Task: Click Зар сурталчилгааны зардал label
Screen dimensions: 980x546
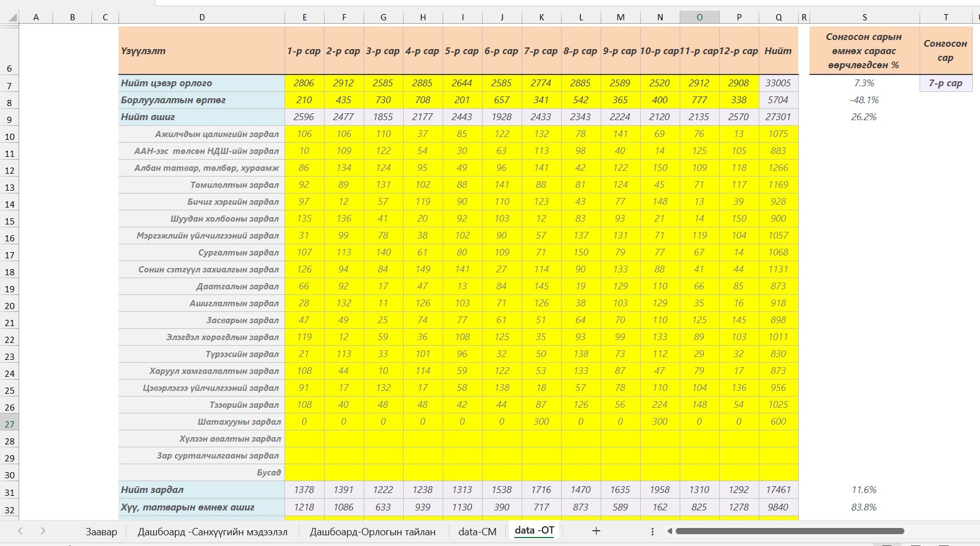Action: click(x=219, y=455)
